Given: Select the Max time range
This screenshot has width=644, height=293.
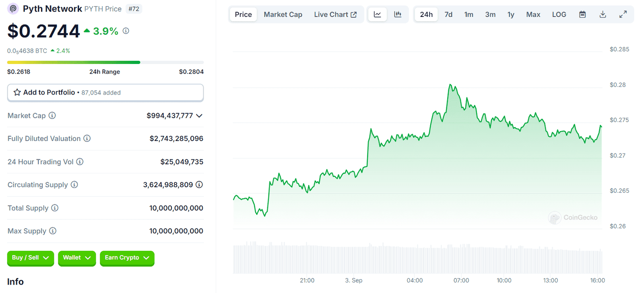Looking at the screenshot, I should (533, 14).
